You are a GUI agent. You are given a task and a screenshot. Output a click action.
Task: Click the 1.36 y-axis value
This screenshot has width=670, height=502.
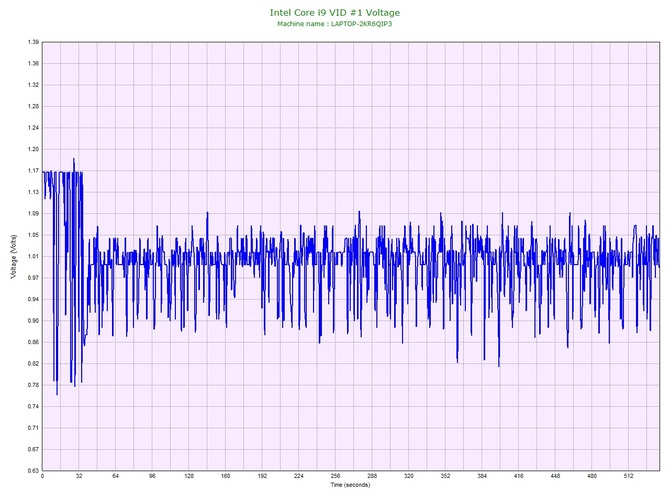pyautogui.click(x=33, y=64)
